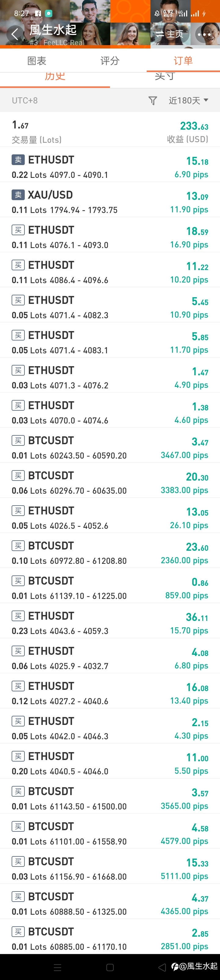The height and width of the screenshot is (980, 220).
Task: Tap Android back navigation triangle
Action: 162,967
